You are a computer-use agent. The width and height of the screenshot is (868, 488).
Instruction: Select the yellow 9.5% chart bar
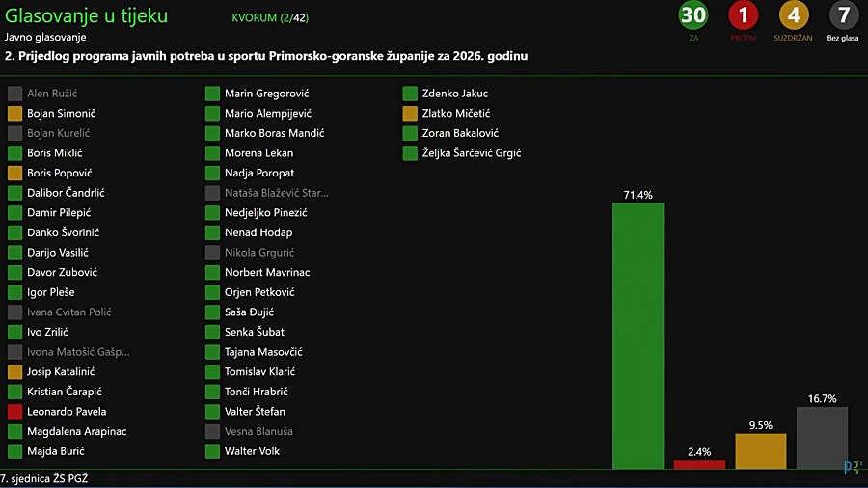761,450
